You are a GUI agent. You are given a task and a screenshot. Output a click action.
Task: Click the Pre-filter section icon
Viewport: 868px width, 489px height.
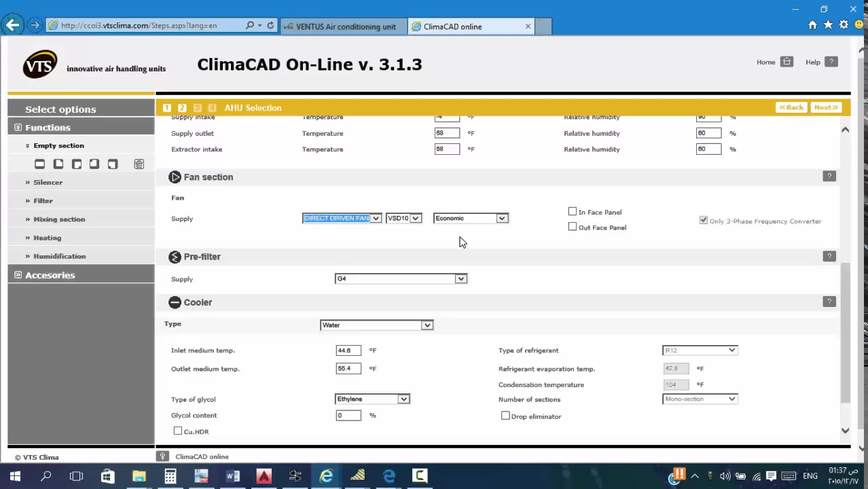[175, 257]
